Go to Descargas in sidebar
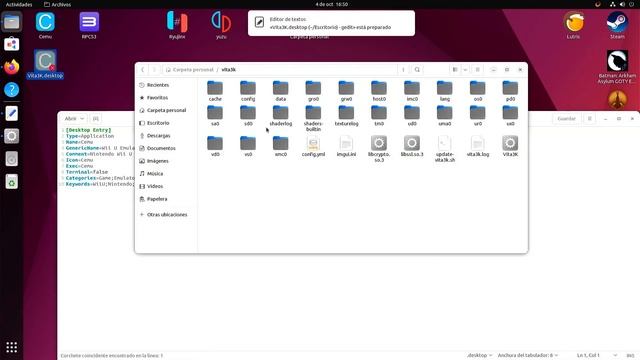Viewport: 640px width, 360px height. [166, 136]
